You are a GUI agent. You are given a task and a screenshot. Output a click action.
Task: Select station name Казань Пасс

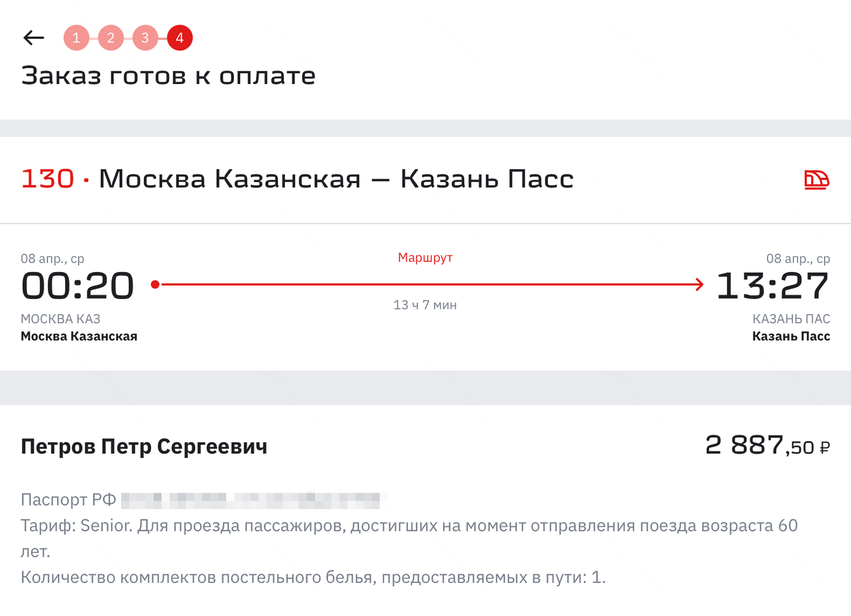tap(791, 336)
